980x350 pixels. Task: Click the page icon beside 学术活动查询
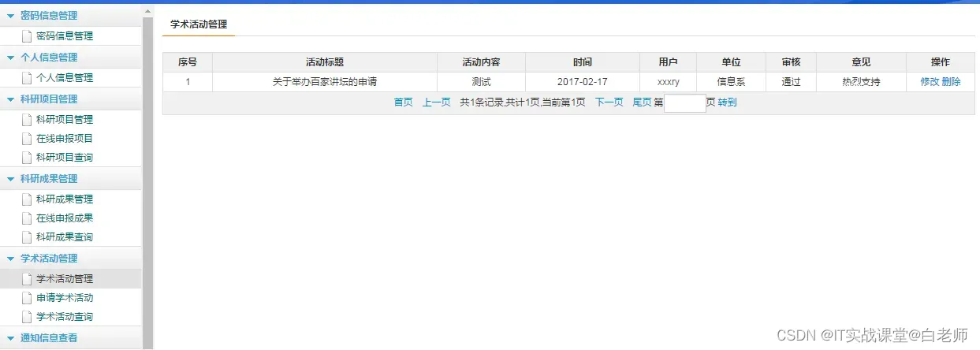pyautogui.click(x=27, y=317)
